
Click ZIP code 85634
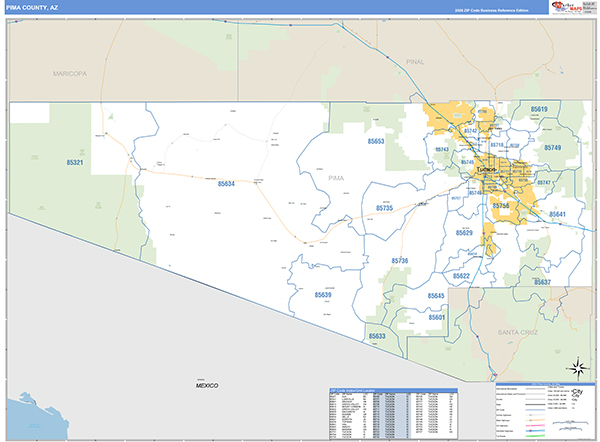coord(226,184)
